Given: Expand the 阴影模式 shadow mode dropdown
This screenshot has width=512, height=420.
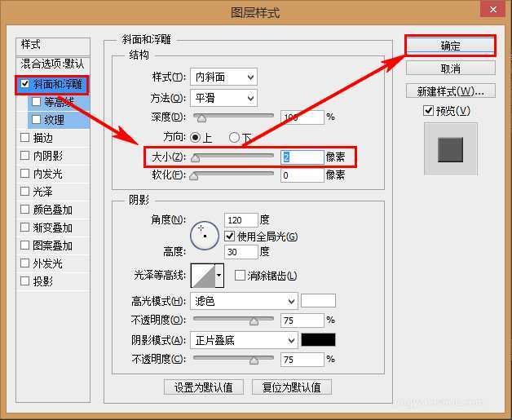Looking at the screenshot, I should point(243,340).
